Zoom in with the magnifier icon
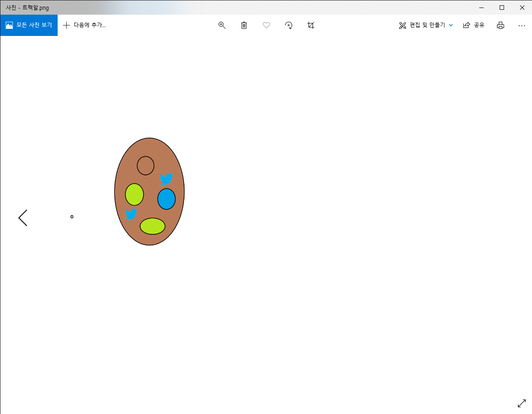Viewport: 532px width, 414px height. click(x=222, y=25)
